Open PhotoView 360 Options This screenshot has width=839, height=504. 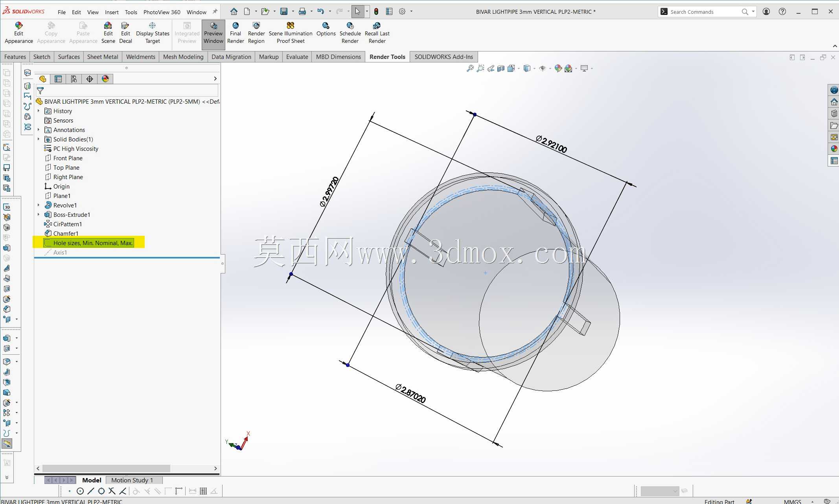coord(326,29)
